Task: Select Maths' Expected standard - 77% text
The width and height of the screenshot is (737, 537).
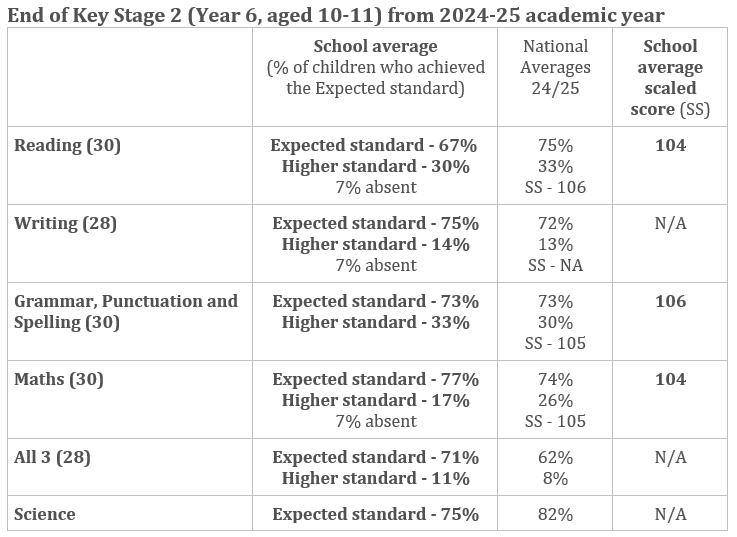Action: pos(375,379)
